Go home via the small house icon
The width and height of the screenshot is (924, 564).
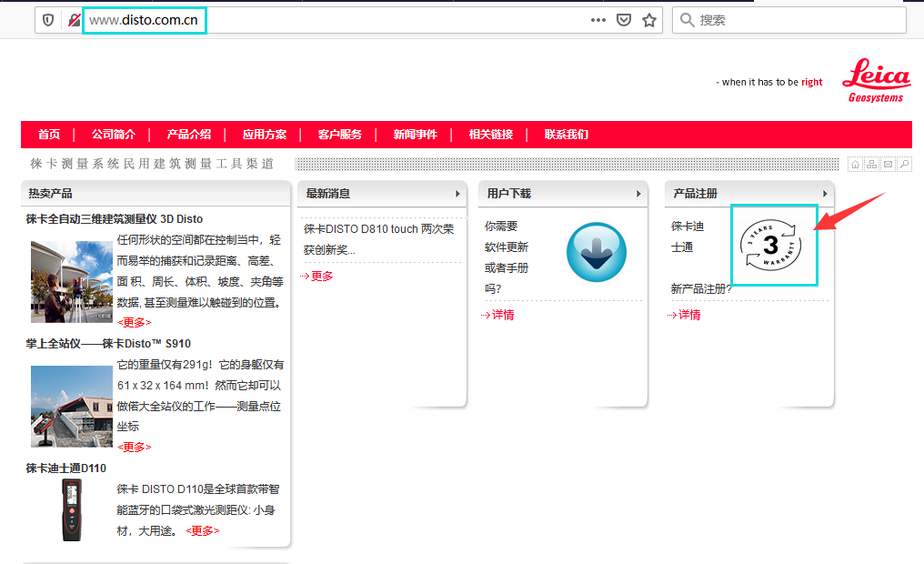tap(855, 165)
